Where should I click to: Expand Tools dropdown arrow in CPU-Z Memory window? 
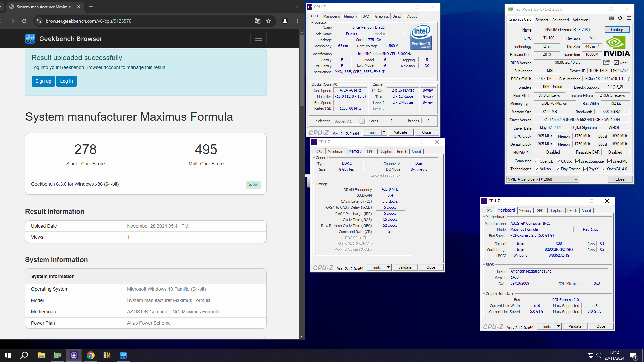tap(389, 267)
